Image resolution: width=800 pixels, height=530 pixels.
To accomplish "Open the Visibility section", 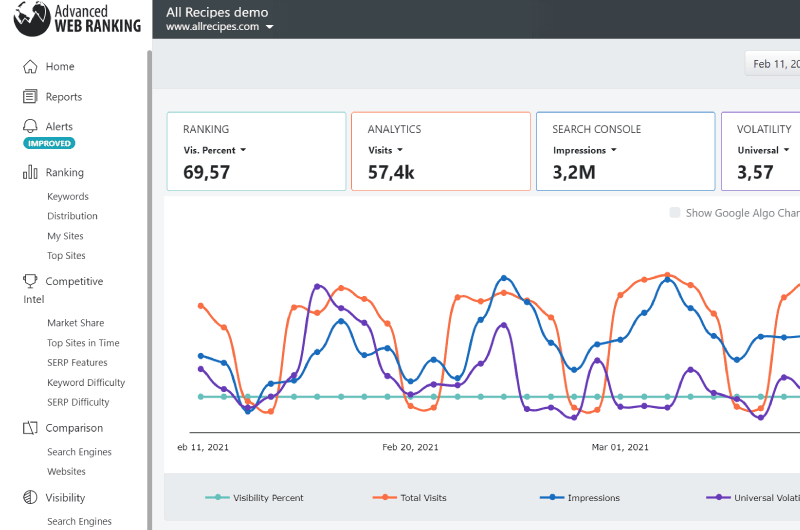I will (65, 498).
